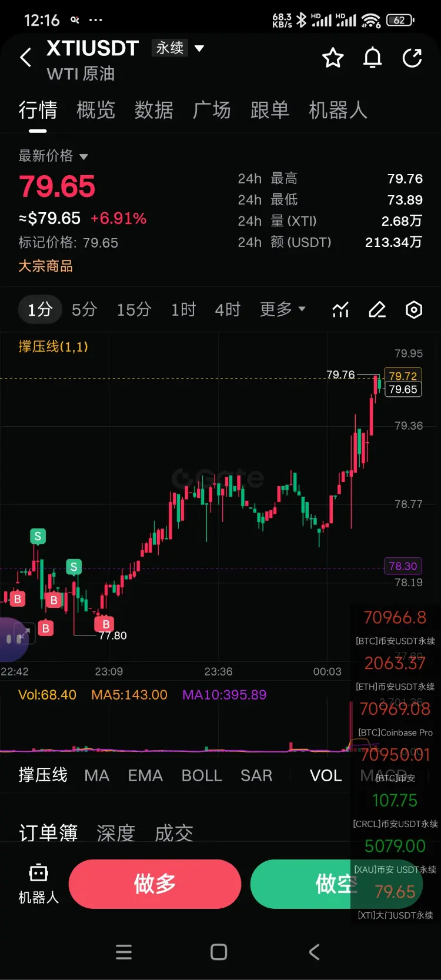This screenshot has height=980, width=441.
Task: Tap the 24h 最高 value 79.76
Action: pyautogui.click(x=405, y=178)
